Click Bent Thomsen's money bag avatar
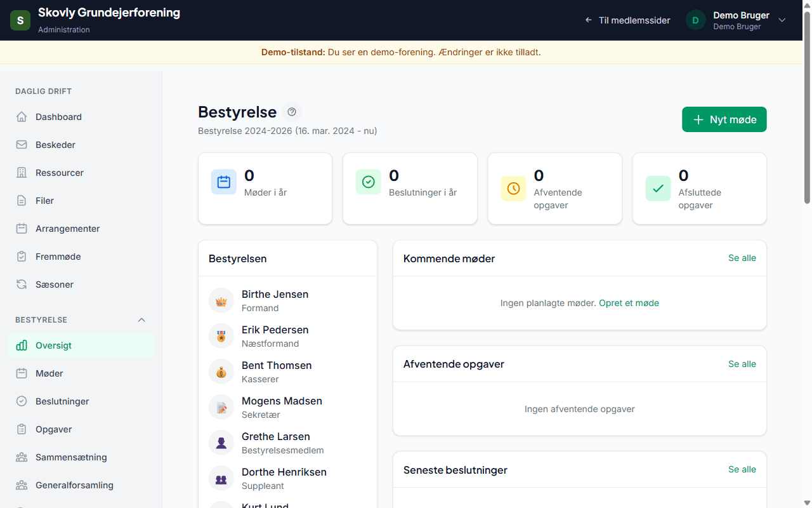The width and height of the screenshot is (812, 508). 221,371
